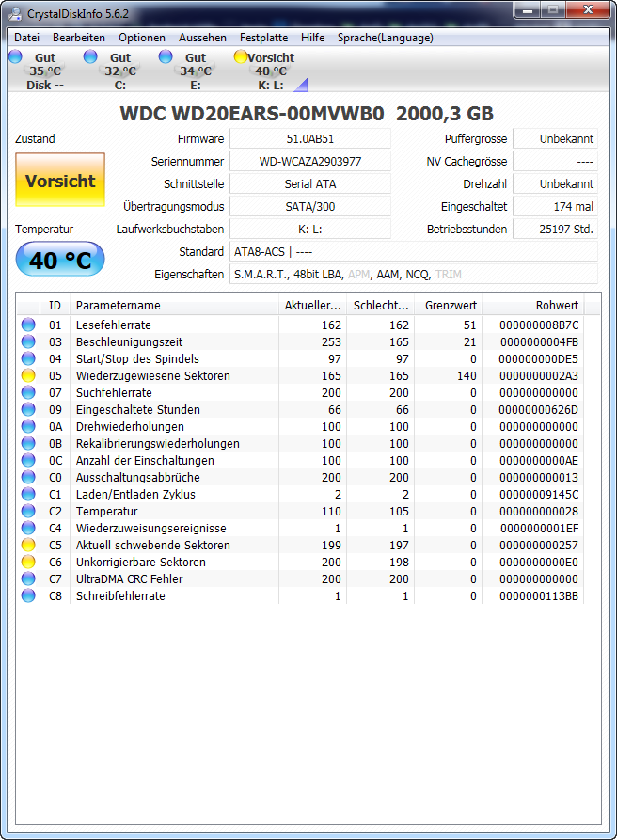The width and height of the screenshot is (617, 840).
Task: Click the Grenzwert column header
Action: [449, 306]
